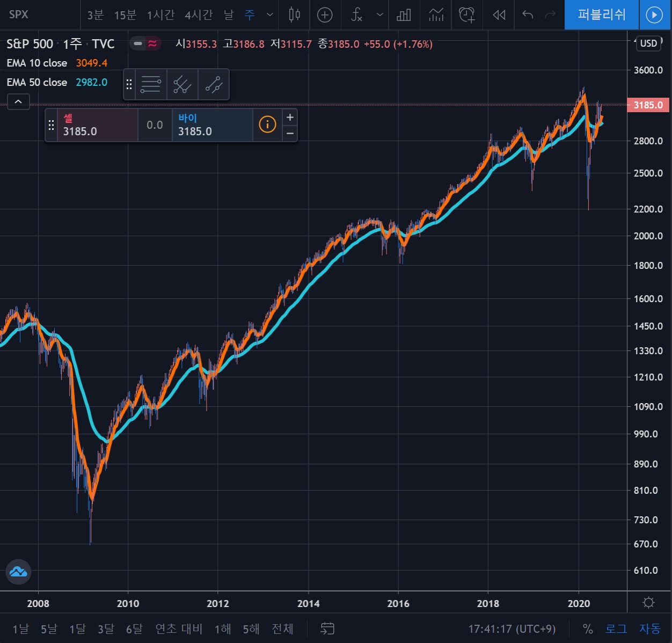This screenshot has height=643, width=672.
Task: Click the order quantity field showing 0.0
Action: tap(155, 125)
